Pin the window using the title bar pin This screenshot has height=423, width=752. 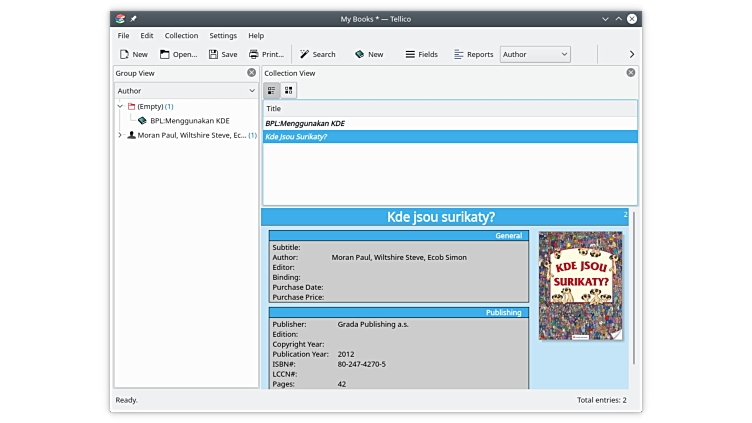(x=134, y=18)
